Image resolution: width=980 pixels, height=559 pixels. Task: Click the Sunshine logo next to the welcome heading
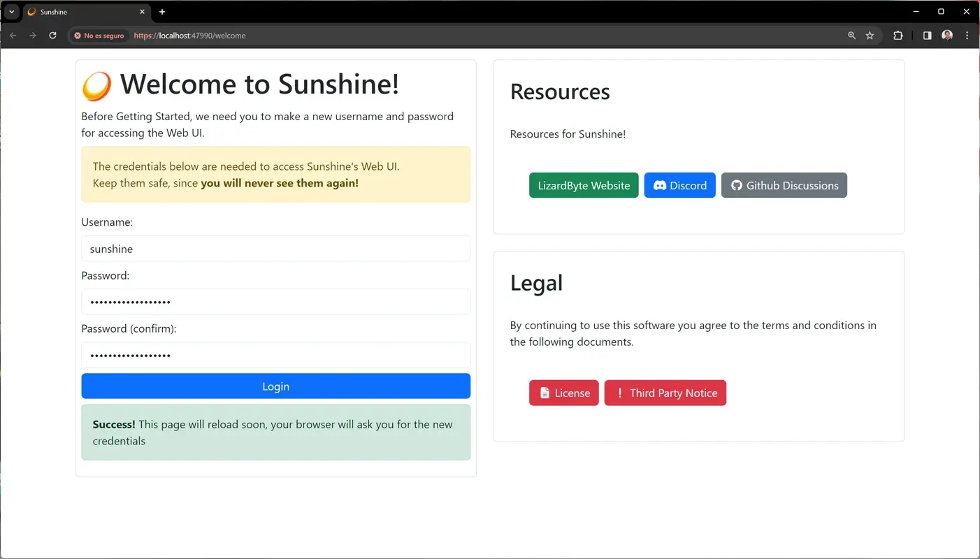tap(96, 84)
